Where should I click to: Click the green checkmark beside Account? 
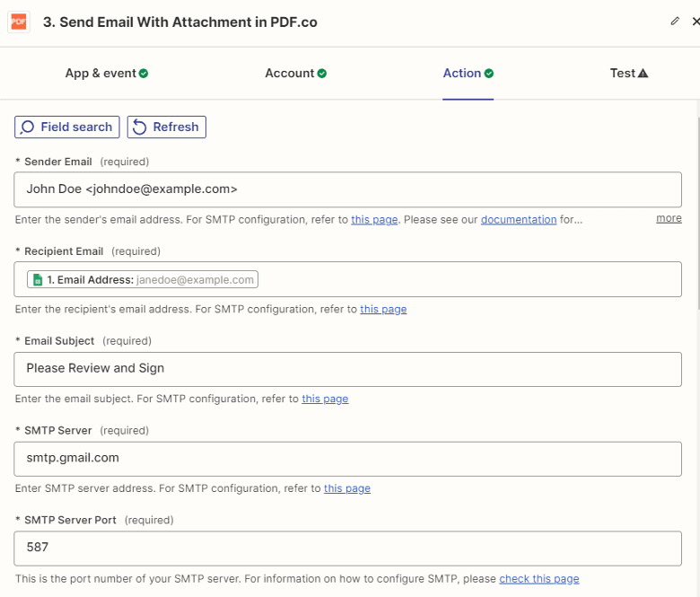[322, 74]
